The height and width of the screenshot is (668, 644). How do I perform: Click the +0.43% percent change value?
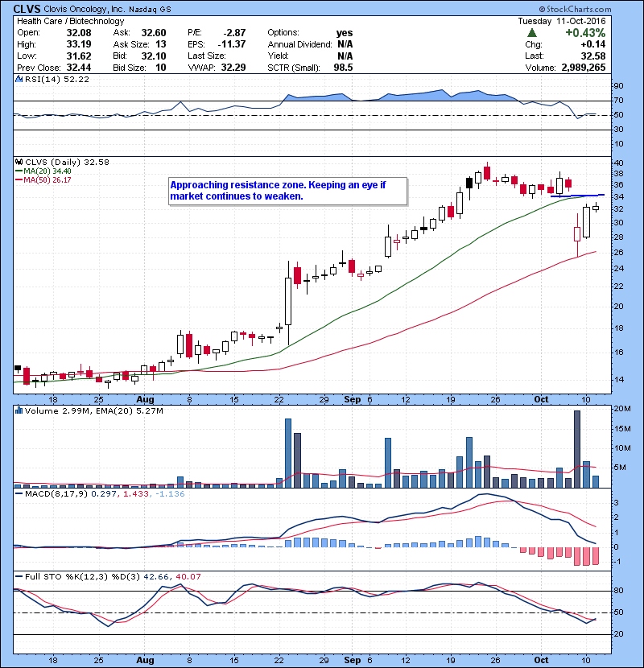click(585, 33)
